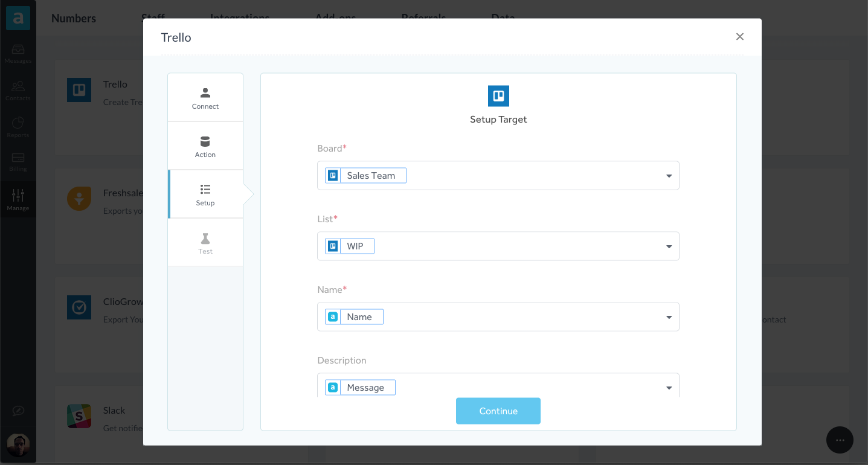
Task: Open Manage in the left sidebar
Action: tap(18, 200)
